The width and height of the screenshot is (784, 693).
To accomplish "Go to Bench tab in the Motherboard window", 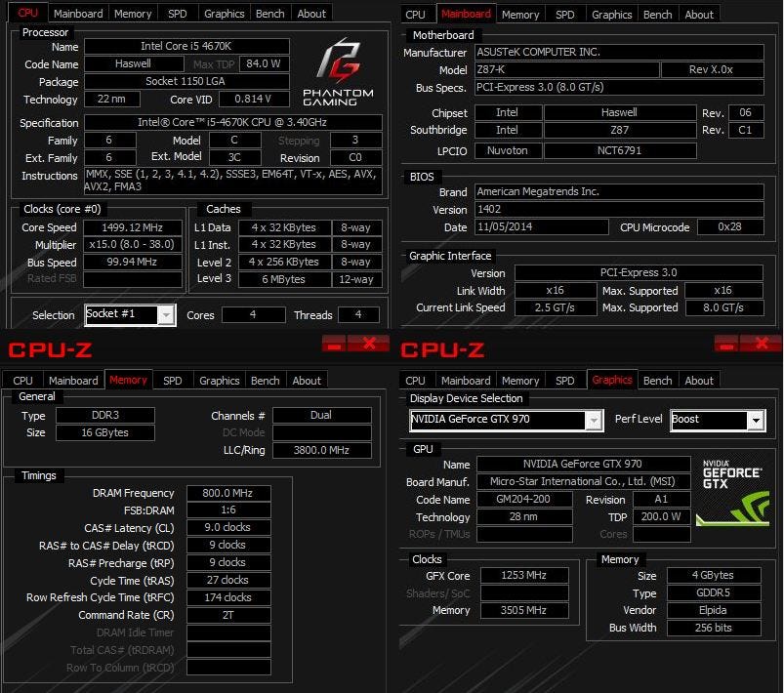I will pos(657,15).
